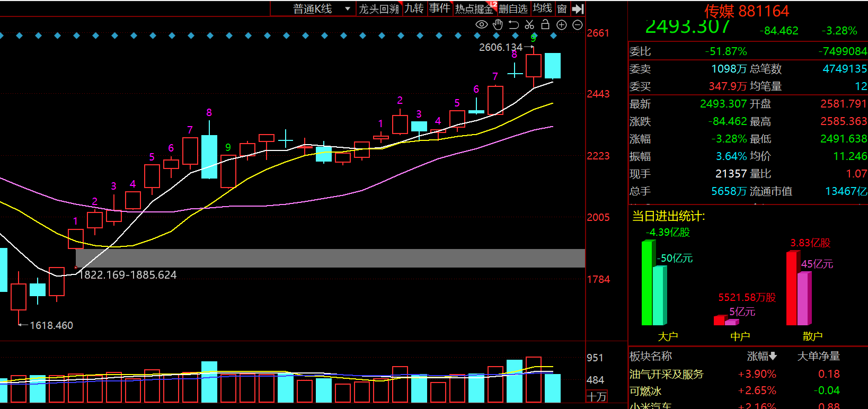The image size is (868, 409).
Task: Click the 中户 label
Action: point(740,336)
